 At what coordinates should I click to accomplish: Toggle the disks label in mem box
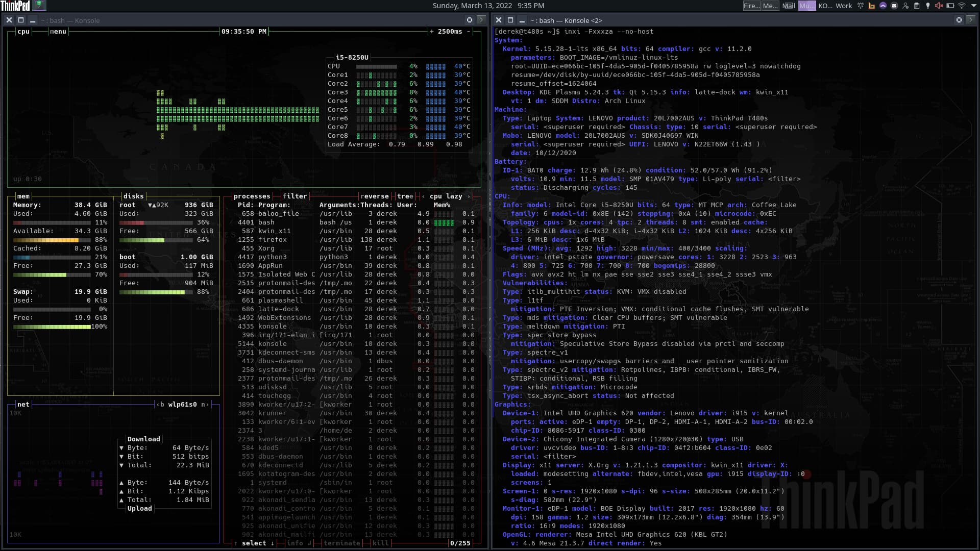(133, 196)
